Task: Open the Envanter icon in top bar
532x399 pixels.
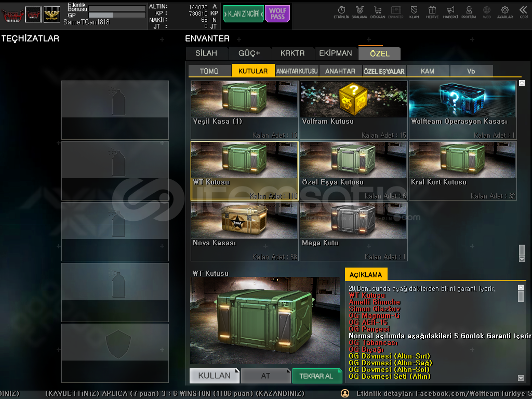Action: [x=395, y=12]
